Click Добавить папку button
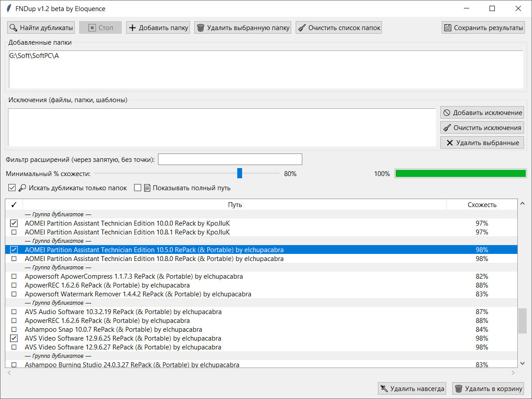 click(158, 28)
